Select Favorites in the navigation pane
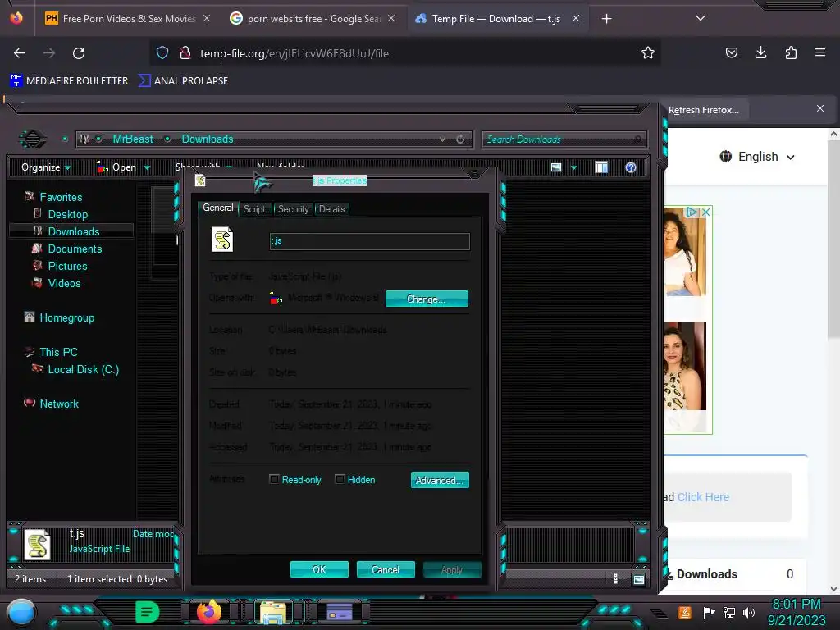Screen dimensions: 840x630 click(x=61, y=197)
